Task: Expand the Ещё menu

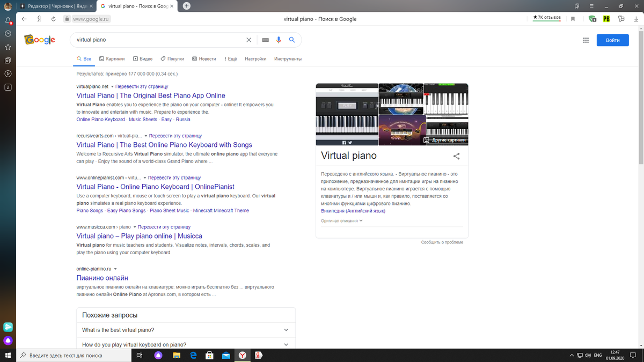Action: click(x=231, y=59)
